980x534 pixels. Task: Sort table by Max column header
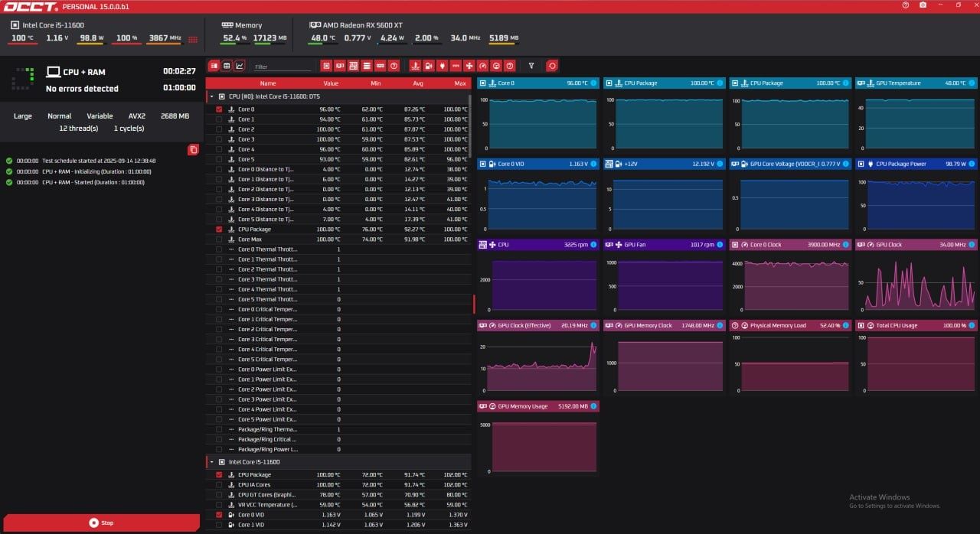click(460, 83)
